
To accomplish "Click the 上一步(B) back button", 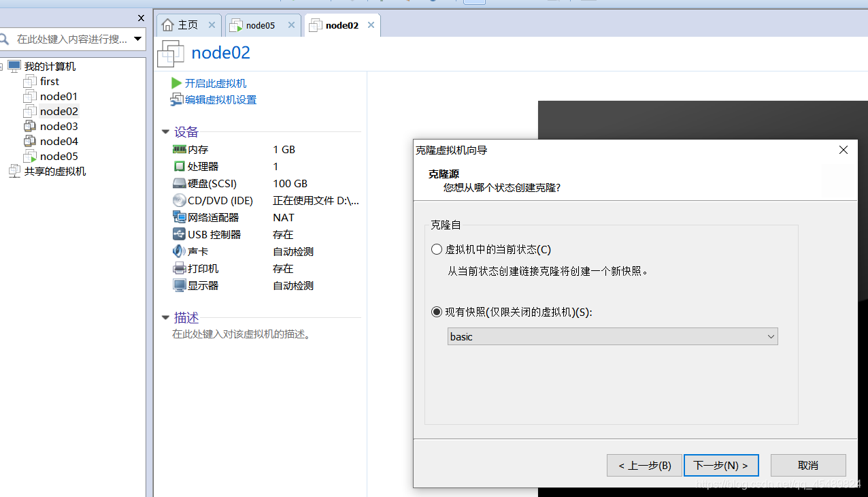I will (644, 466).
